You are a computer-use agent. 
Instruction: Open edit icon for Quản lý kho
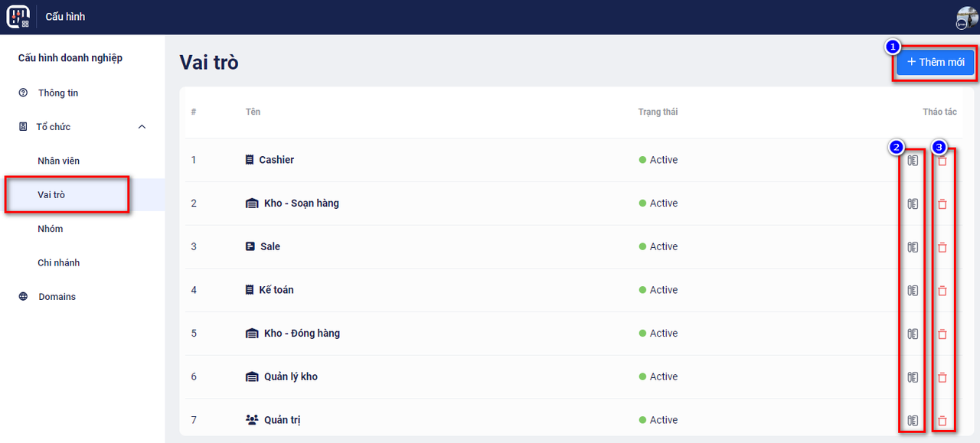pyautogui.click(x=913, y=377)
